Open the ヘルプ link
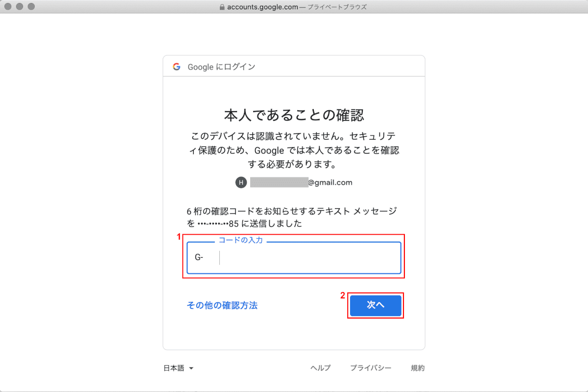 [321, 368]
